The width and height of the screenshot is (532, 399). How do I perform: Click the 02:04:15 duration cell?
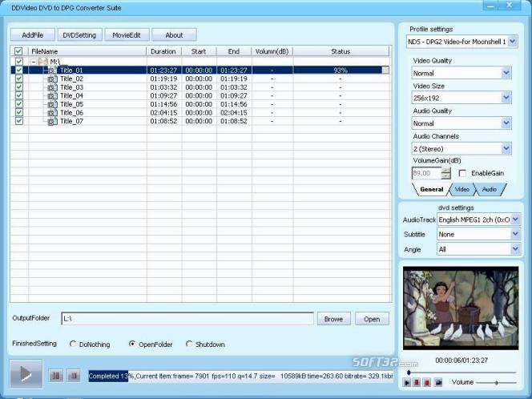click(164, 113)
